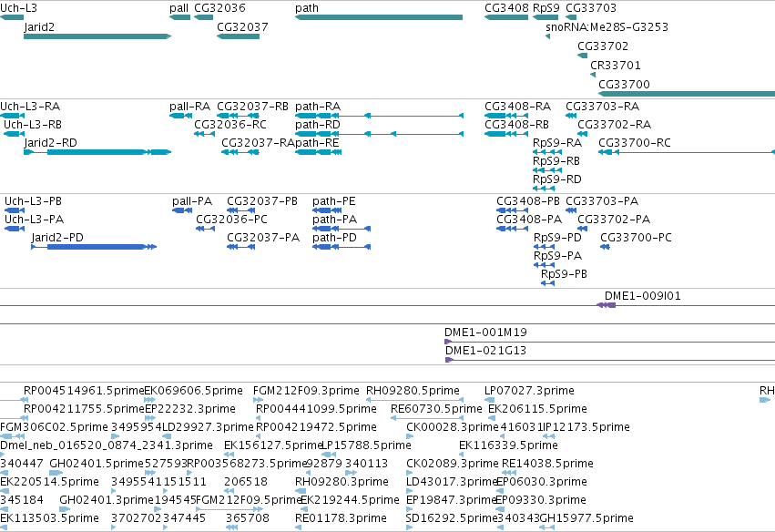Click the Uch-L3-PB protein label

pos(33,201)
